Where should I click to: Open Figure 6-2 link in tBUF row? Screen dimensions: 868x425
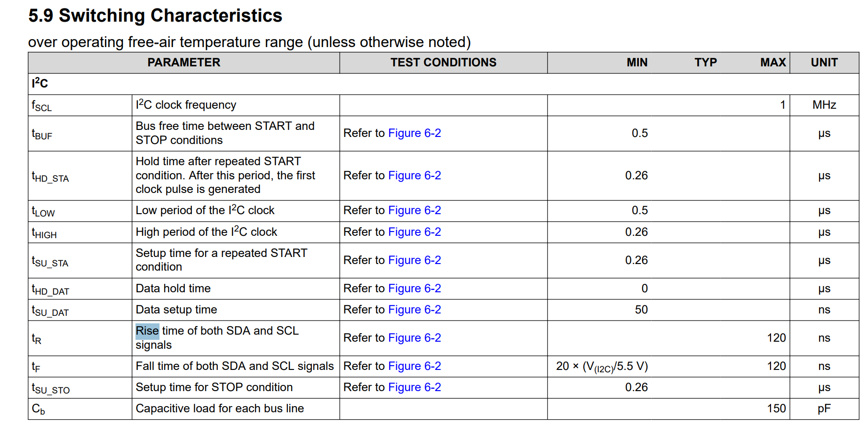point(414,133)
